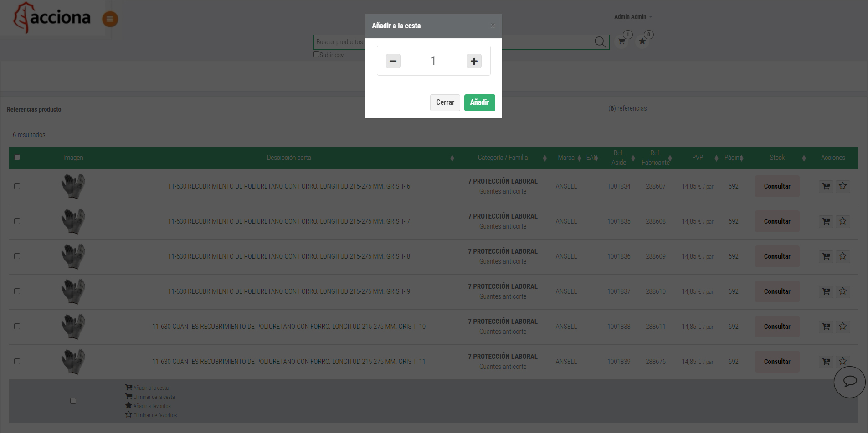Image resolution: width=868 pixels, height=434 pixels.
Task: Click the search magnifier icon
Action: pos(600,42)
